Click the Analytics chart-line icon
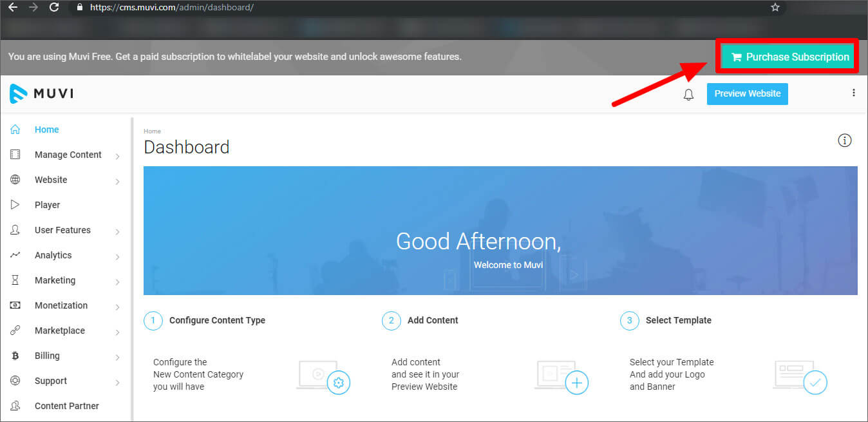 [15, 255]
